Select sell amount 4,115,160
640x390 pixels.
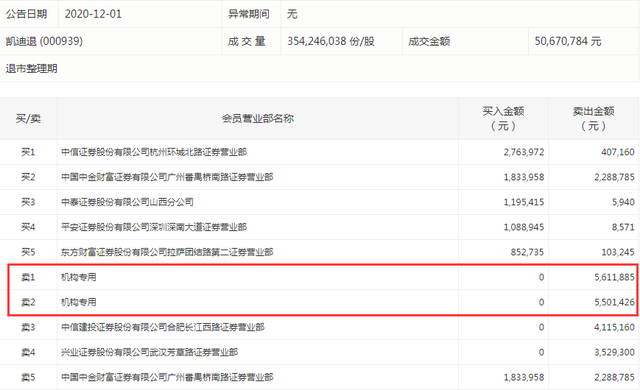[x=614, y=327]
